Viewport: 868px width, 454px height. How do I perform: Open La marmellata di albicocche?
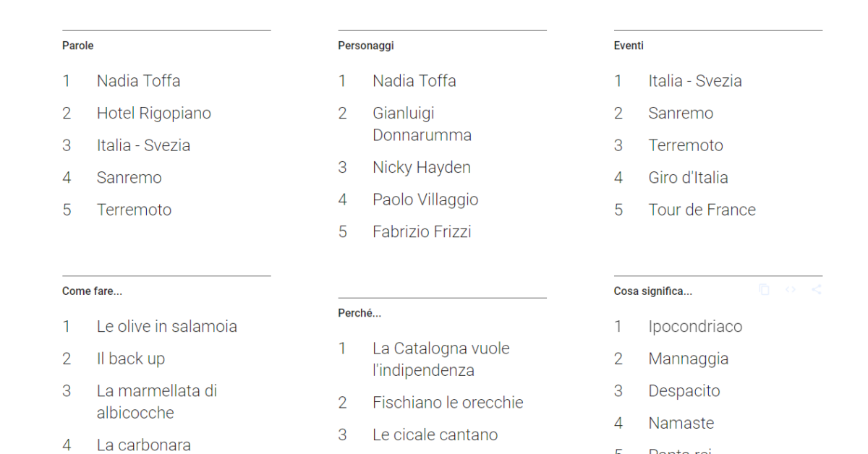pos(157,402)
